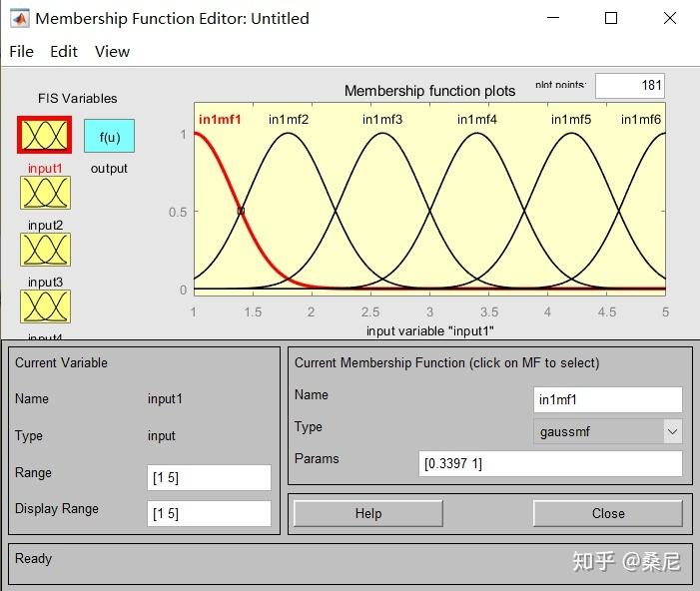Select the in1mf6 curve label

click(x=641, y=119)
